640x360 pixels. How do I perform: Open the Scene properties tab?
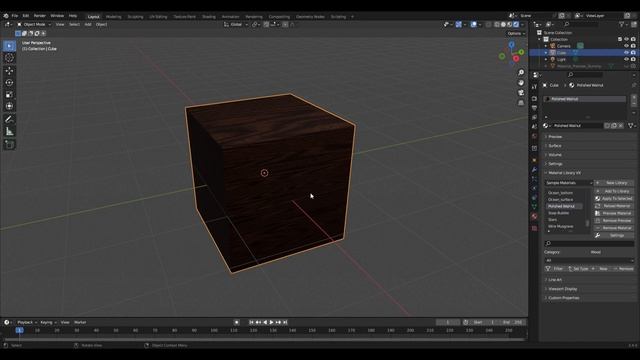pyautogui.click(x=534, y=127)
